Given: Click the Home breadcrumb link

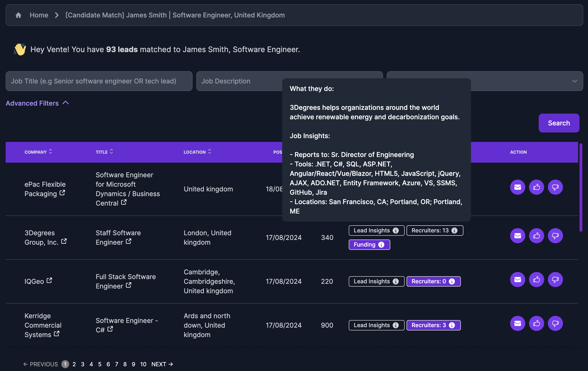Looking at the screenshot, I should click(x=39, y=15).
